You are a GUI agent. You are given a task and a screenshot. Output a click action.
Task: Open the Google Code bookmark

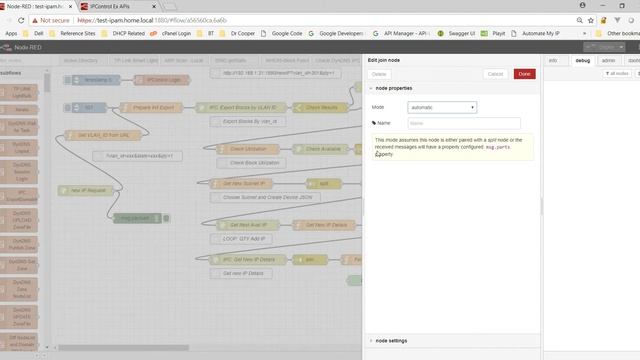point(282,33)
